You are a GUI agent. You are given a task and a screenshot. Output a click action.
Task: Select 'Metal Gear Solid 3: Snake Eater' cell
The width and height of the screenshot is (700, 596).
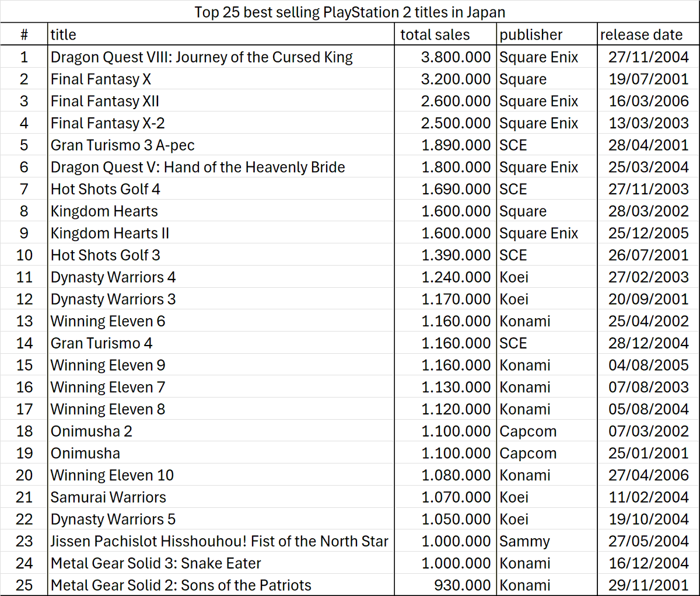221,563
